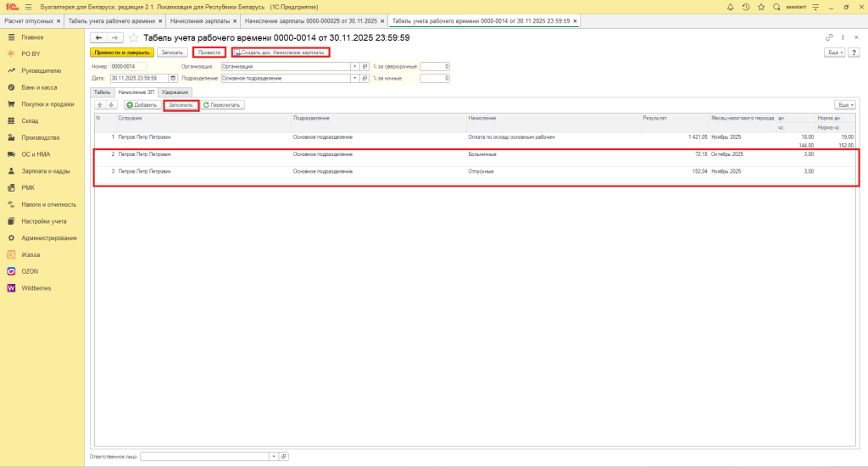This screenshot has height=467, width=868.
Task: Open favorites star in top bar
Action: [760, 7]
